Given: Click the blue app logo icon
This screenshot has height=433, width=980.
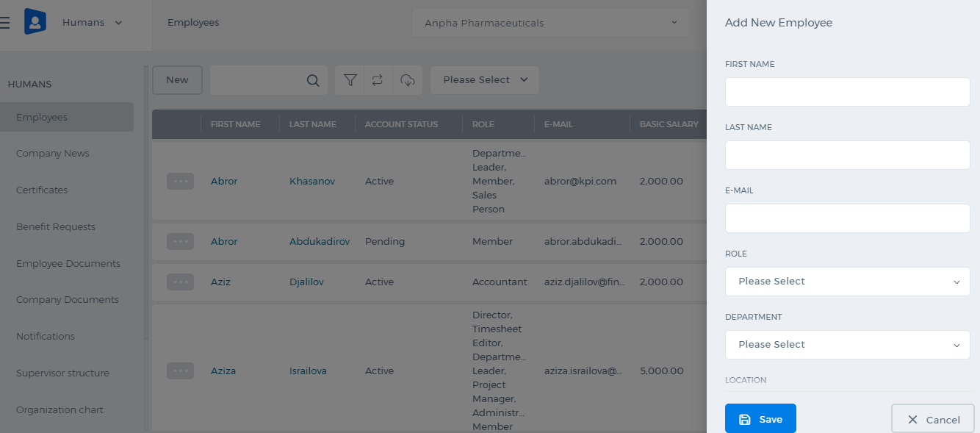Looking at the screenshot, I should [x=35, y=21].
